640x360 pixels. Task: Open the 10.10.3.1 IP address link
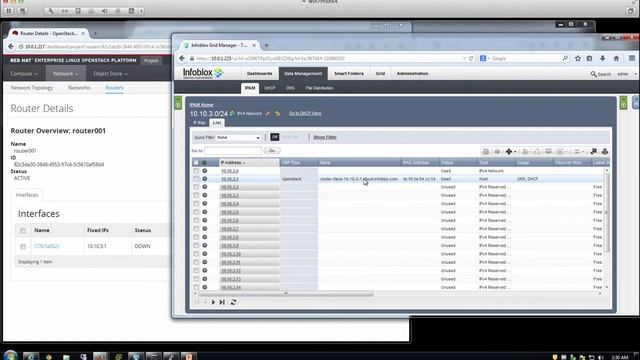click(230, 179)
